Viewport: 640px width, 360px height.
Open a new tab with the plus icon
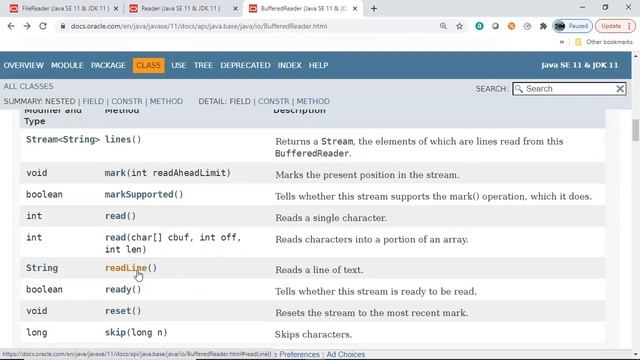pos(373,9)
